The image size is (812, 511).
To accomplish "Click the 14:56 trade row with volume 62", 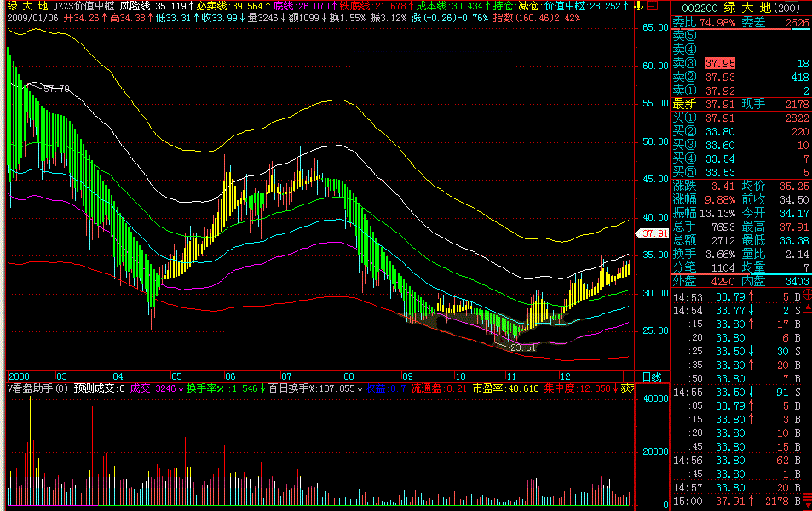I will pos(737,461).
